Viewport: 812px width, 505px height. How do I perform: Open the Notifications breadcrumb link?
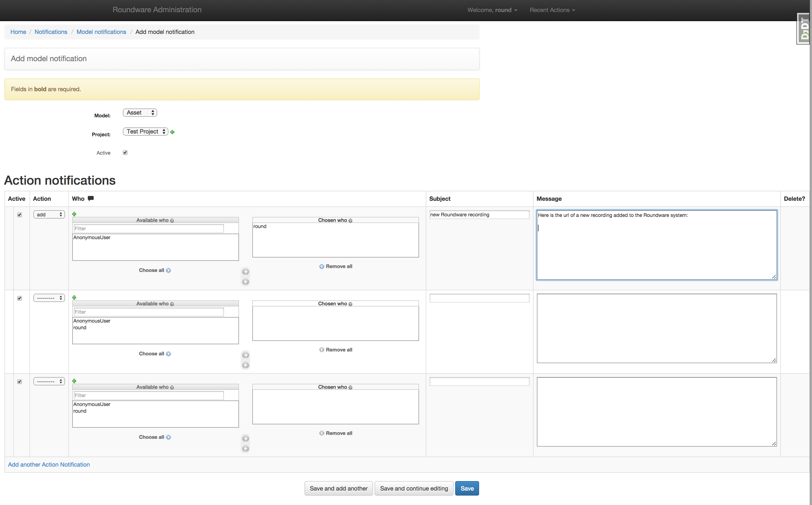51,31
